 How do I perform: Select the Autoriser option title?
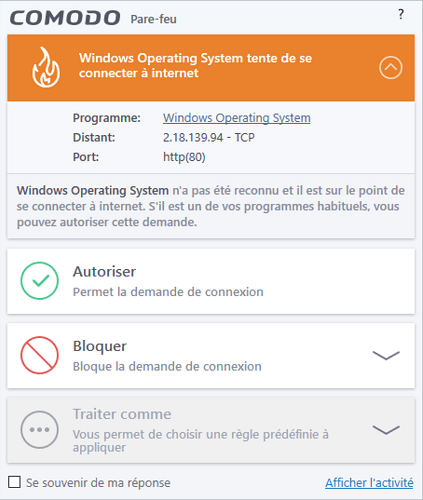click(x=104, y=272)
